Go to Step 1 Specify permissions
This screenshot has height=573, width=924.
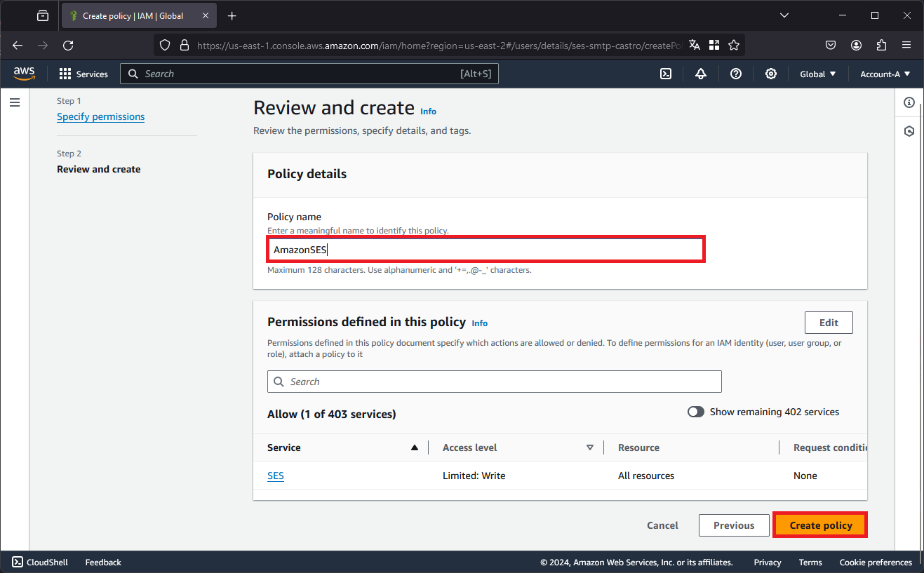[x=100, y=116]
